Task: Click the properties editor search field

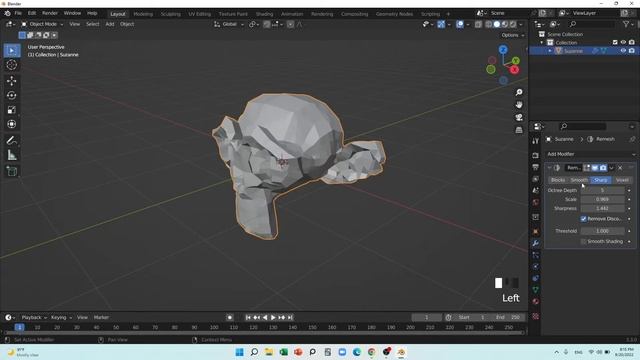Action: (x=582, y=127)
